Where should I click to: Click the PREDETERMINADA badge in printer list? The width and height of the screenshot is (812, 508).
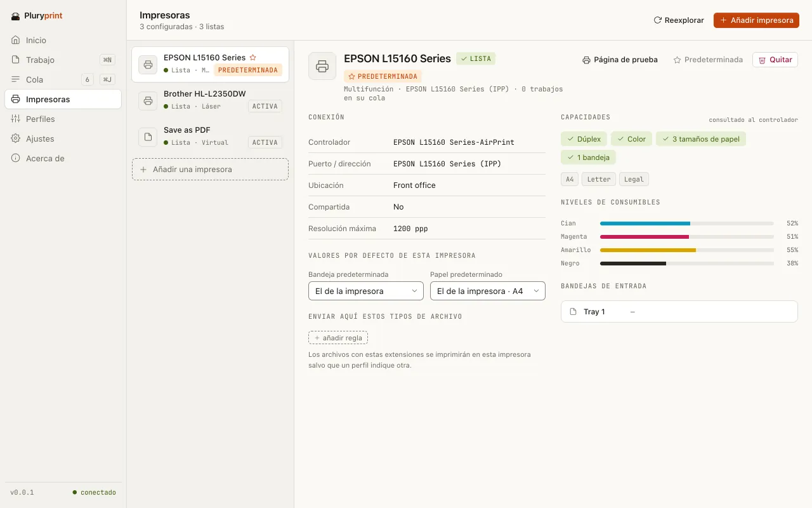coord(248,70)
